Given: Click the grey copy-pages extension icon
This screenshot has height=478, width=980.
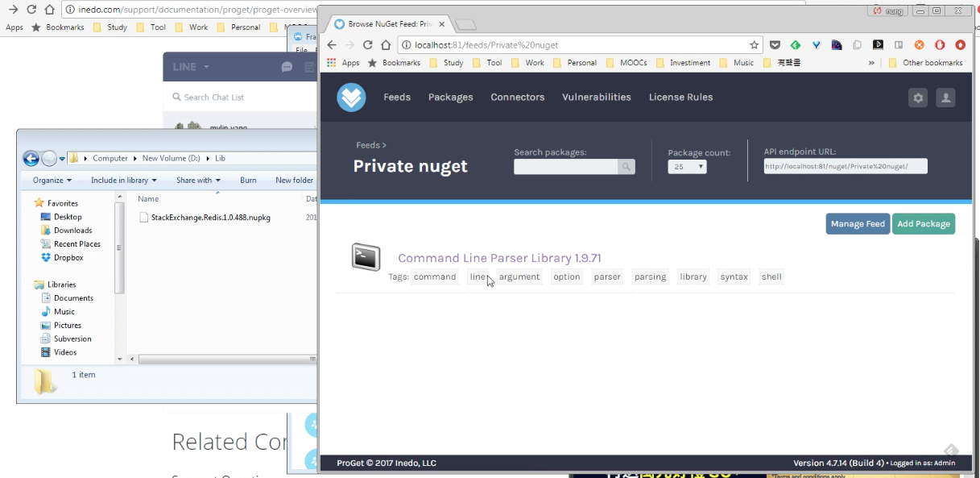Looking at the screenshot, I should [858, 45].
